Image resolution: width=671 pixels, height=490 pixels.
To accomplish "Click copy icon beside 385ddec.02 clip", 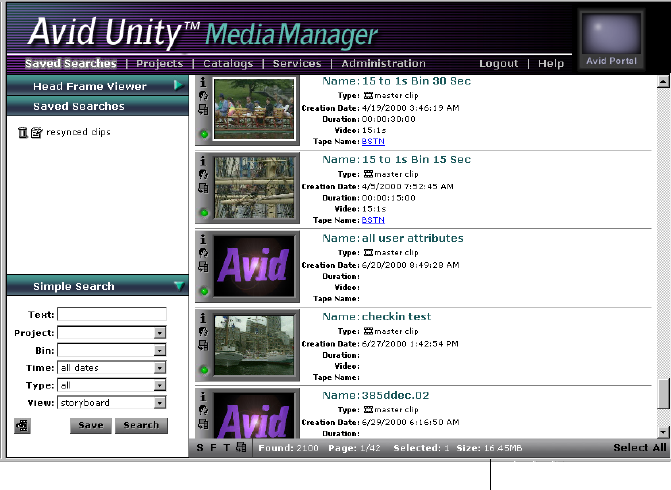I will [203, 424].
